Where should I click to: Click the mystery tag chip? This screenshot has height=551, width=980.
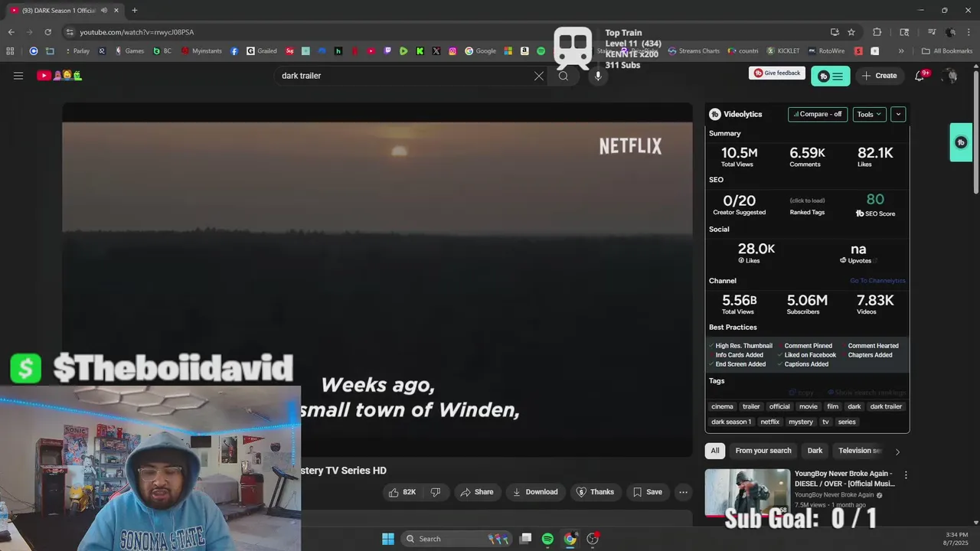[801, 422]
